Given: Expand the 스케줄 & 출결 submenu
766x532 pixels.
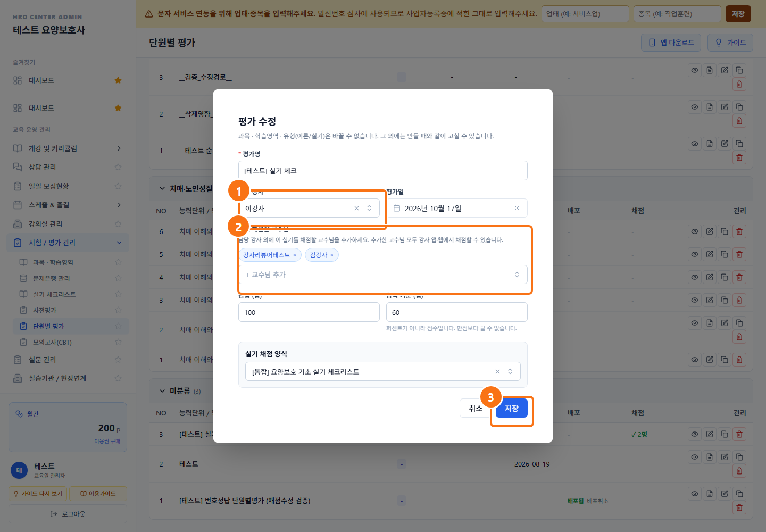Looking at the screenshot, I should (x=68, y=205).
